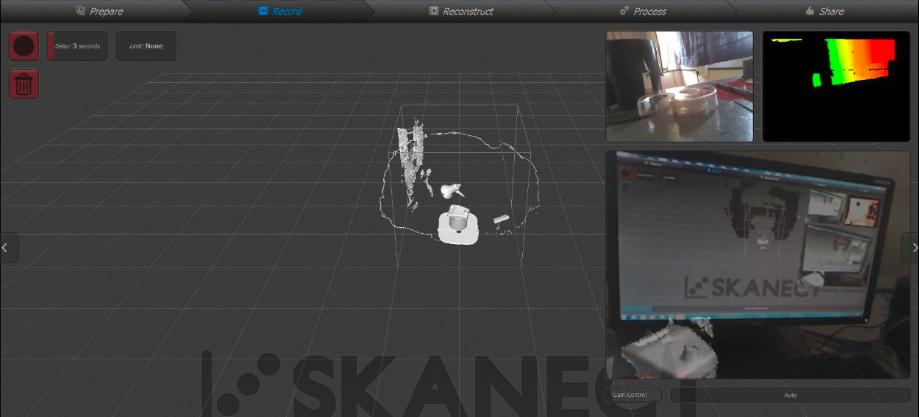
Task: Collapse the left side panel arrow
Action: tap(7, 248)
